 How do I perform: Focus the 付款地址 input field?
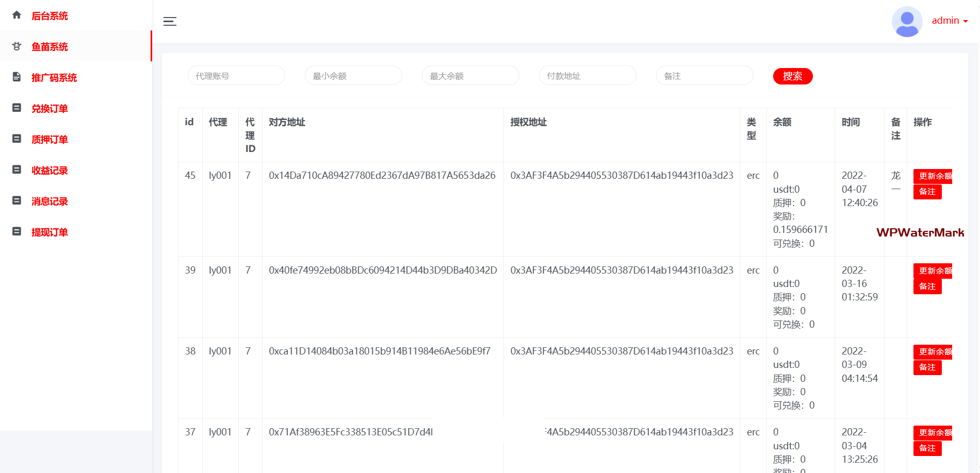click(587, 76)
